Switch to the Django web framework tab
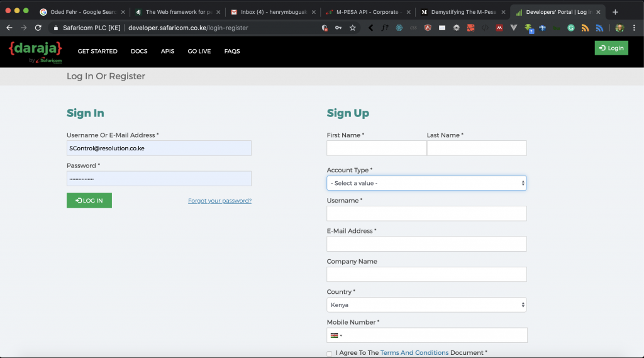 coord(177,12)
